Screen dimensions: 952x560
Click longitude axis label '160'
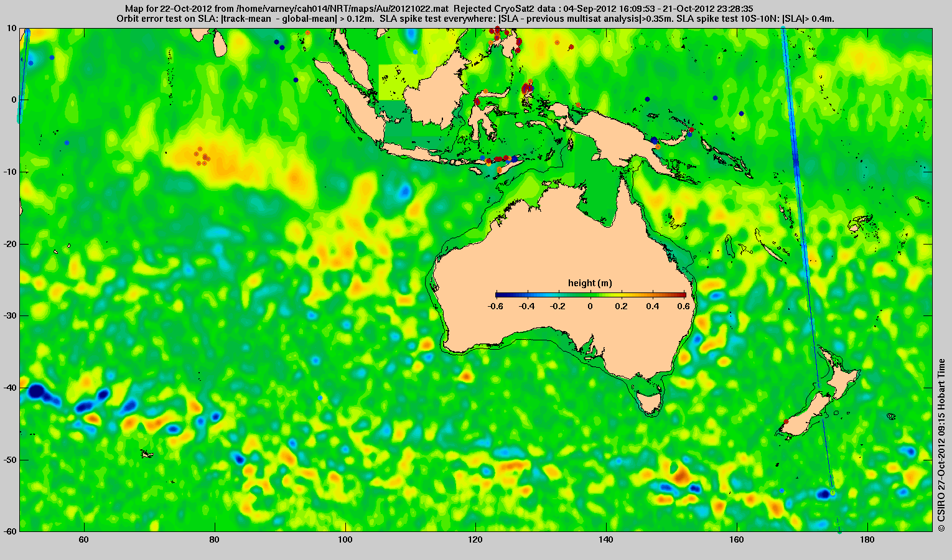737,539
